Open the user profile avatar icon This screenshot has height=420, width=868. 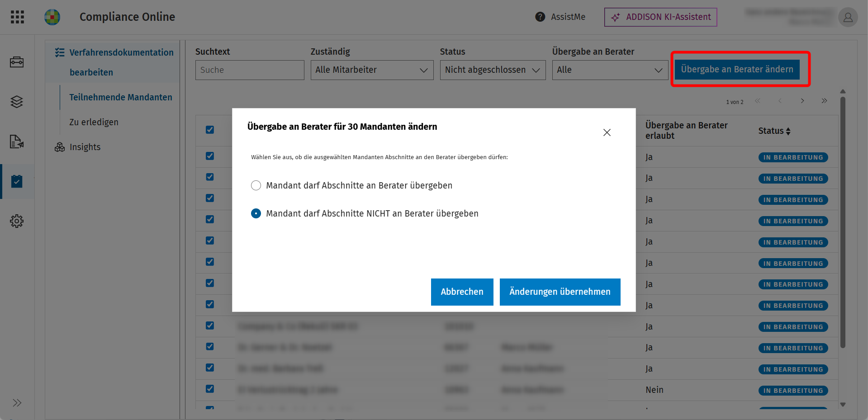848,17
